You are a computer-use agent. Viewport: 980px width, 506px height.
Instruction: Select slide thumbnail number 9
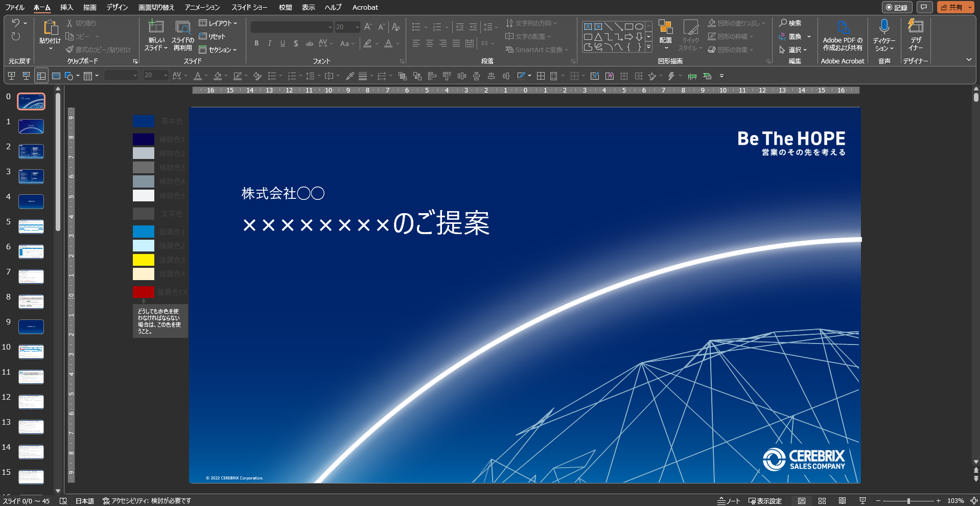[31, 327]
